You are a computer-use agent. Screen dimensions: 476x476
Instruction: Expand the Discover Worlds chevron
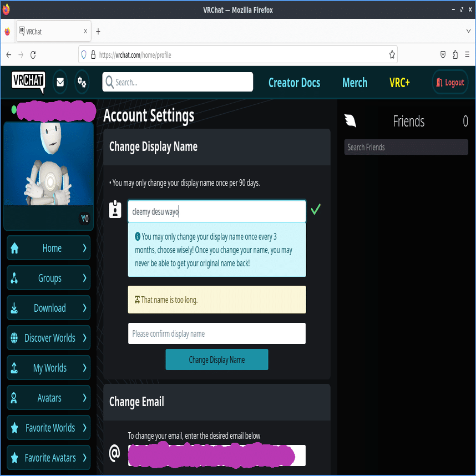(85, 337)
